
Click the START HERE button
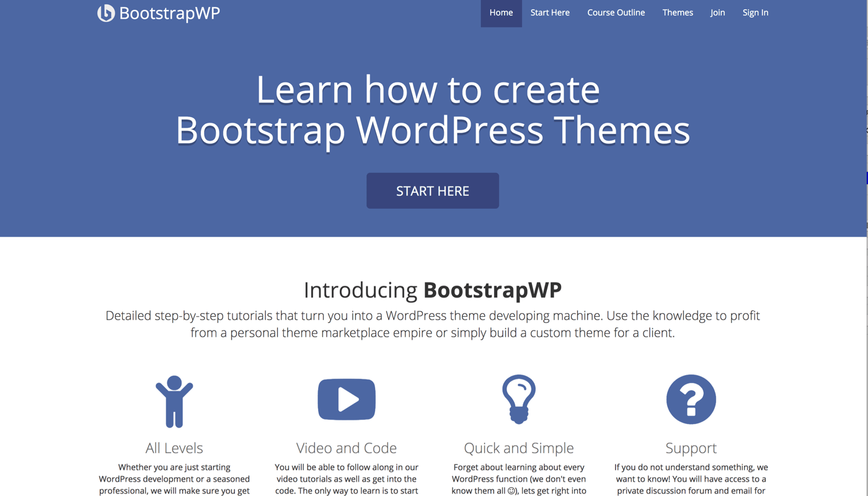tap(433, 191)
